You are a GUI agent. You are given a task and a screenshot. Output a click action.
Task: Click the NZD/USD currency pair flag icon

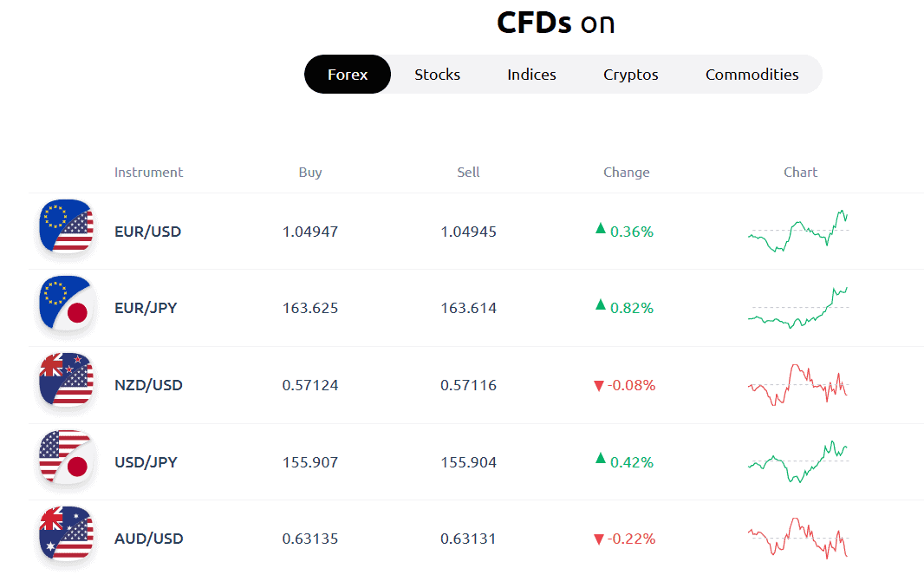[x=66, y=380]
